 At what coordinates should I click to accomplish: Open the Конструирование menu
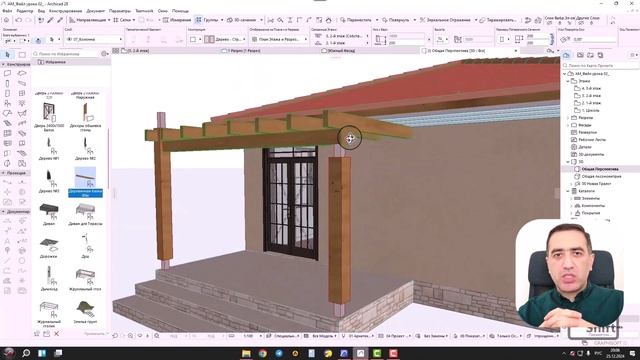(66, 11)
